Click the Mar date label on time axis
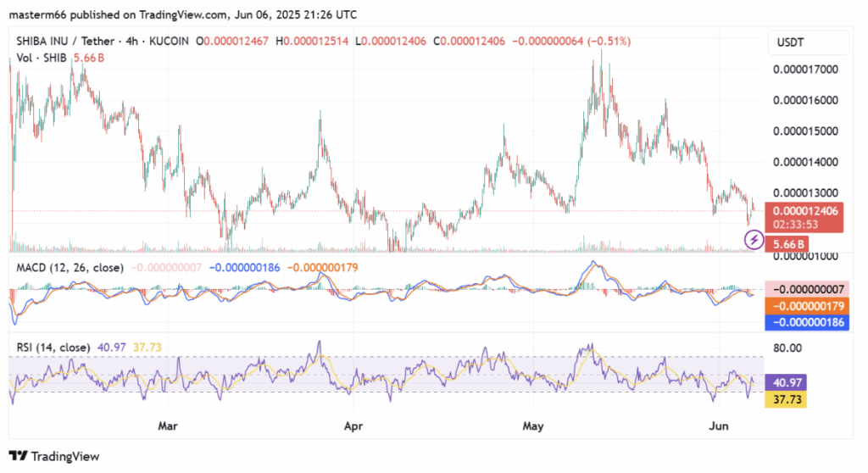 pyautogui.click(x=168, y=426)
